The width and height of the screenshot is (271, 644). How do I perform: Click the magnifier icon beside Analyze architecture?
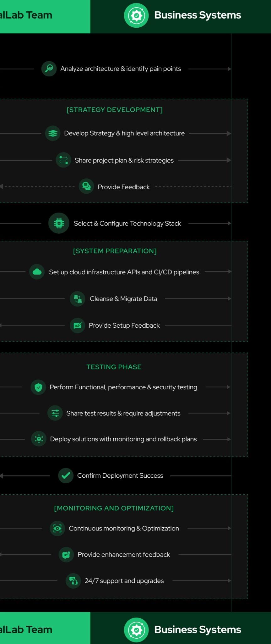[49, 69]
